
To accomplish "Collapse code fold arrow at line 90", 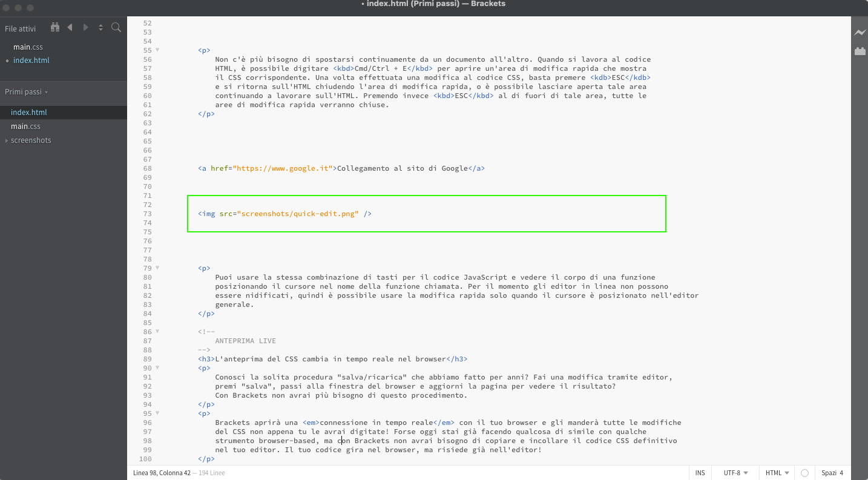I will point(157,368).
